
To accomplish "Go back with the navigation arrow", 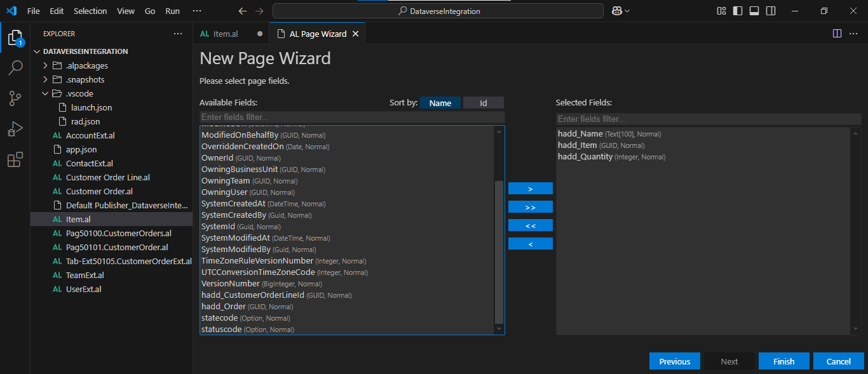I will click(x=242, y=11).
